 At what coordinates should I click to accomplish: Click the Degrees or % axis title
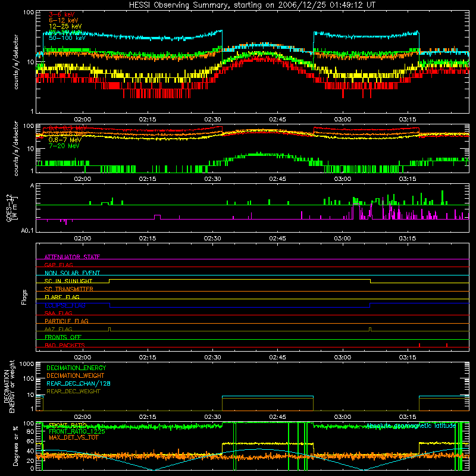[15, 446]
